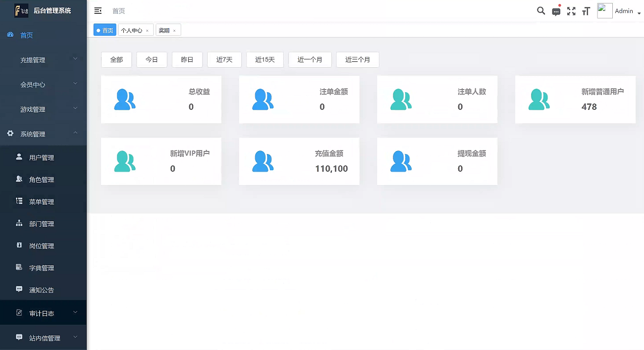The image size is (644, 350).
Task: Expand the 审计日志 menu chevron
Action: (75, 312)
